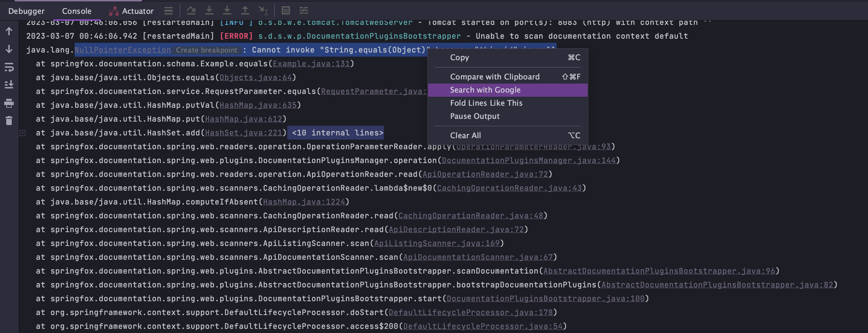Viewport: 868px width, 333px height.
Task: Choose Copy from the context menu
Action: pos(508,58)
